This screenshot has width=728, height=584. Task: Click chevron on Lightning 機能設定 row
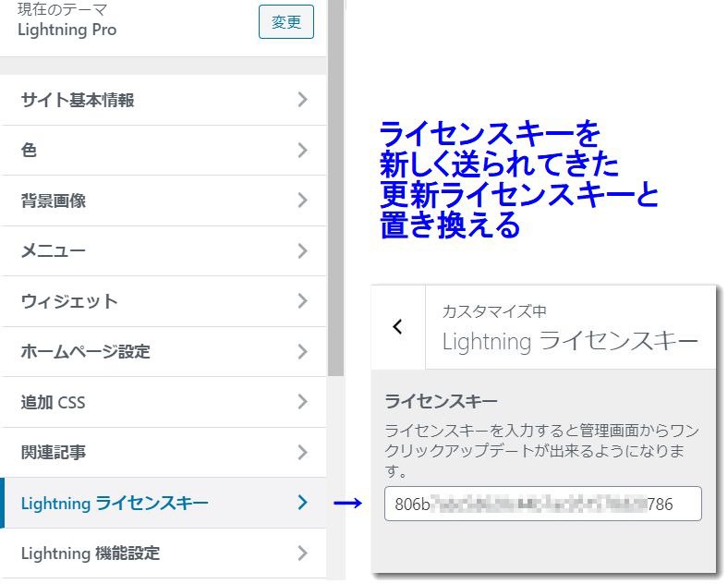pos(302,553)
